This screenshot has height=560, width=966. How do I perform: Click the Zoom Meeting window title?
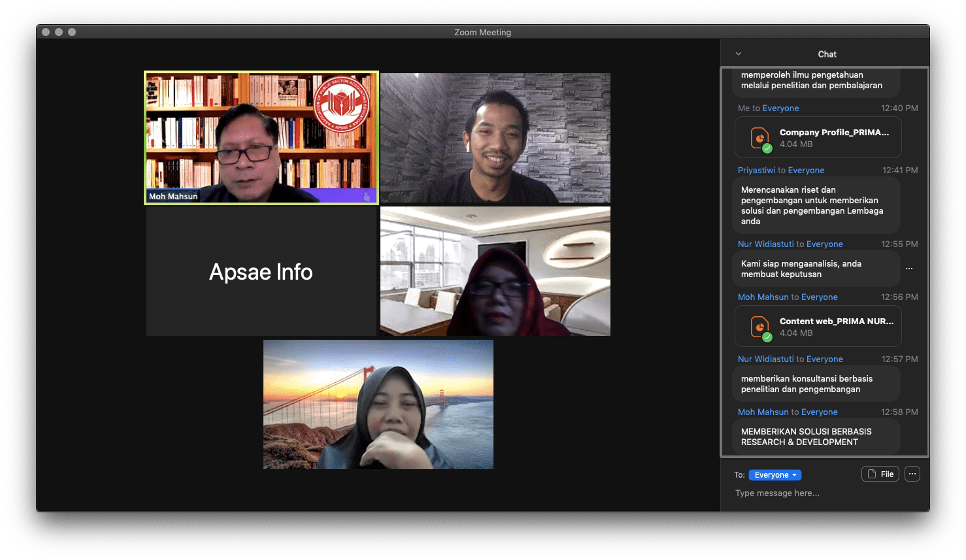point(483,32)
